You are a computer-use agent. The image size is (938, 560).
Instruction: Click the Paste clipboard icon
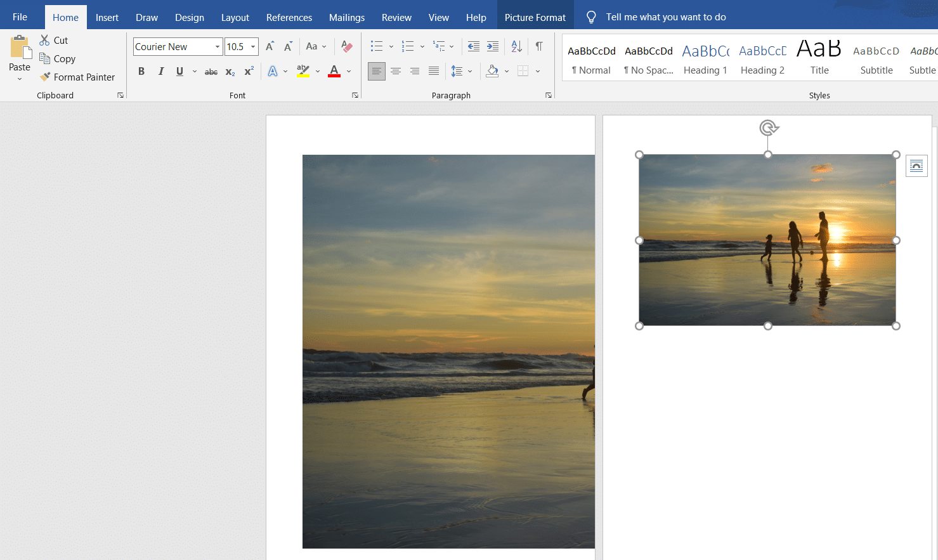pos(20,47)
